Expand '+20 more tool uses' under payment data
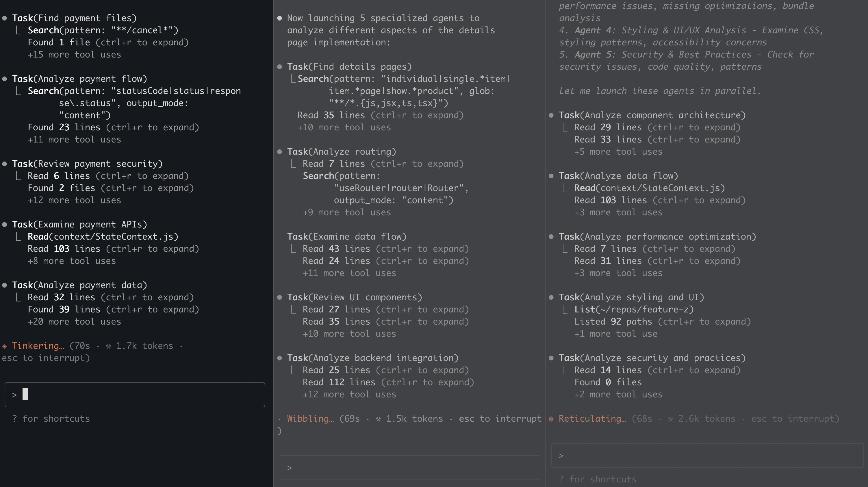The height and width of the screenshot is (487, 868). (74, 321)
